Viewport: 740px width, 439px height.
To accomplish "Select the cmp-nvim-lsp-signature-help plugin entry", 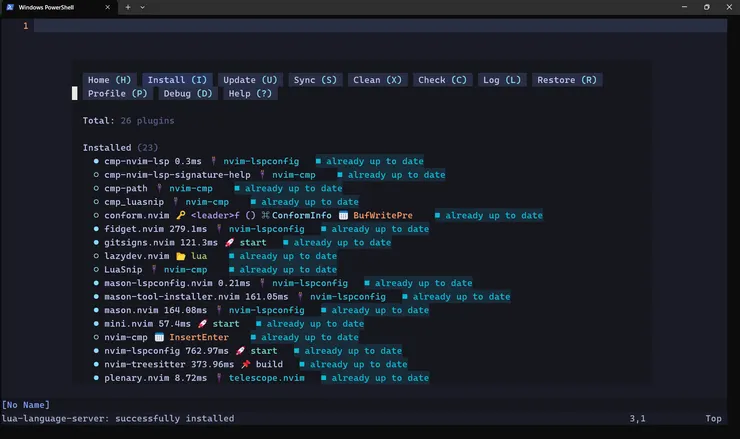I will click(177, 175).
